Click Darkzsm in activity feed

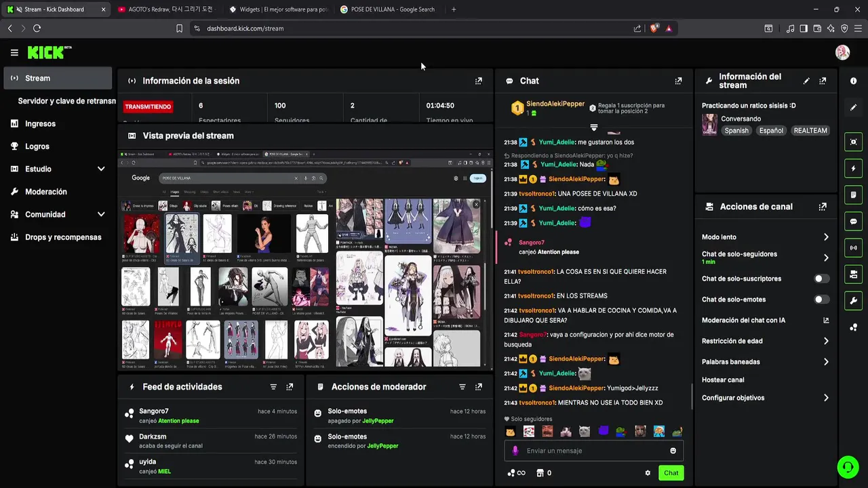click(x=153, y=436)
